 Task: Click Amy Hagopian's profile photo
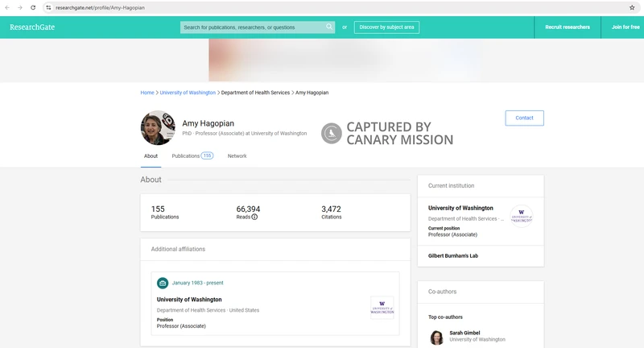click(x=158, y=128)
